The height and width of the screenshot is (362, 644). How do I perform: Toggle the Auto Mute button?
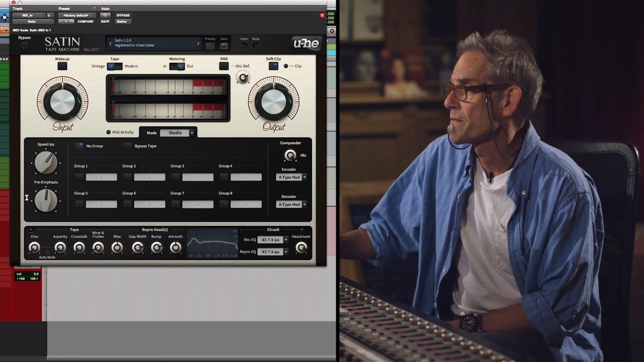pos(47,252)
